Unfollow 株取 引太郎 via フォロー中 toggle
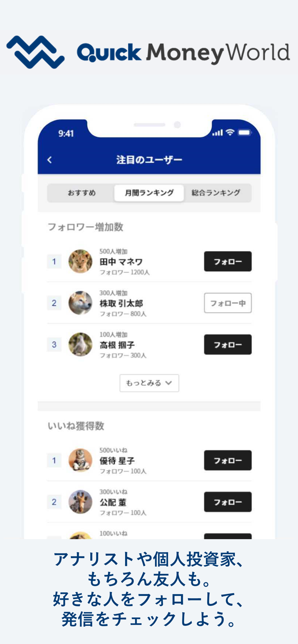This screenshot has height=644, width=298. (x=227, y=303)
